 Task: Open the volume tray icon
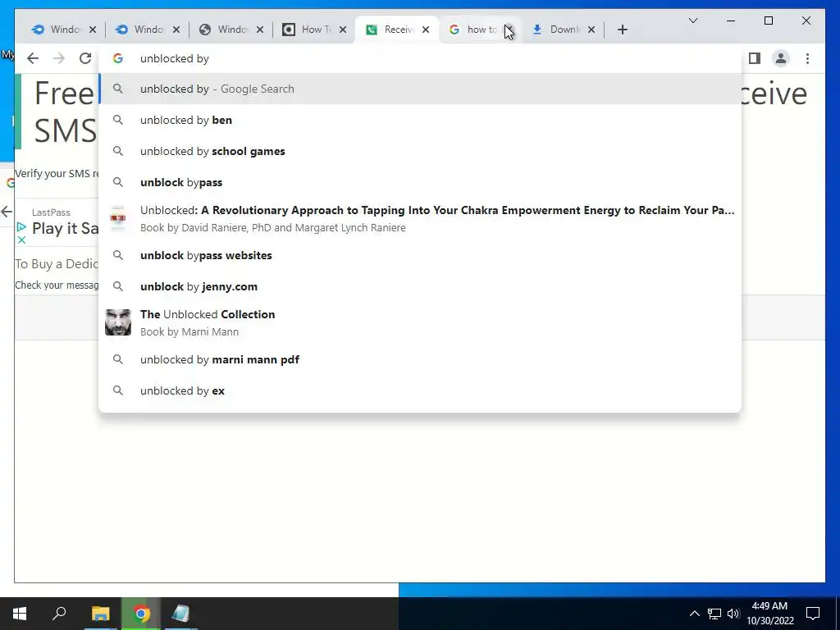[733, 614]
